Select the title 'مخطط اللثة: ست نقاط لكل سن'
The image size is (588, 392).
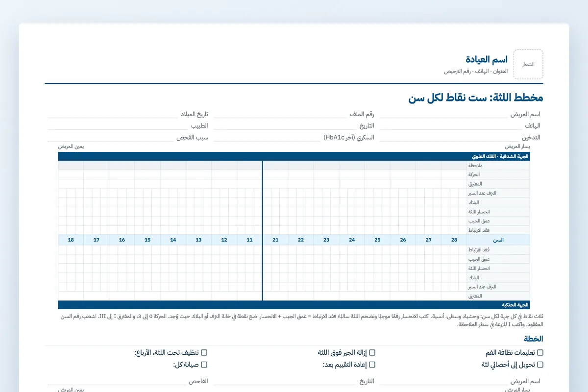475,98
